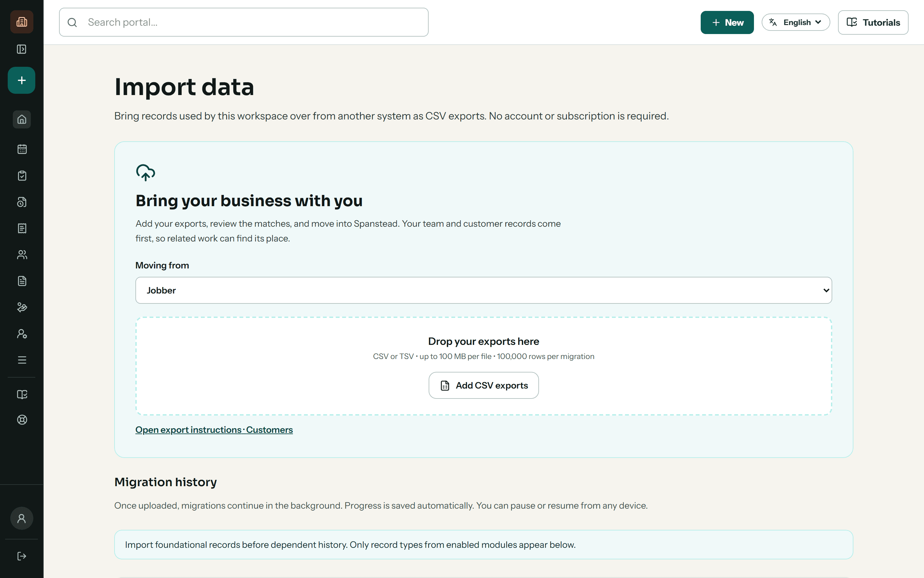
Task: Click the building logo icon in sidebar
Action: click(x=22, y=22)
